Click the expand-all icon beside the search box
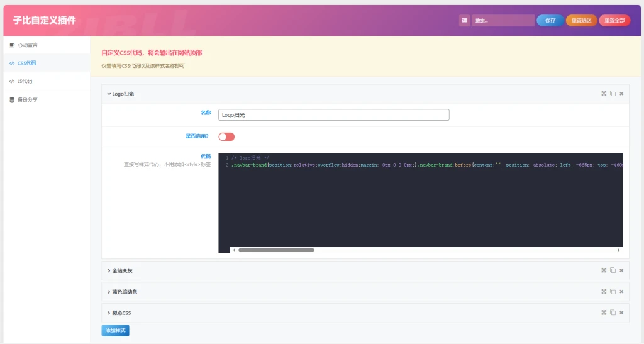 pyautogui.click(x=464, y=21)
